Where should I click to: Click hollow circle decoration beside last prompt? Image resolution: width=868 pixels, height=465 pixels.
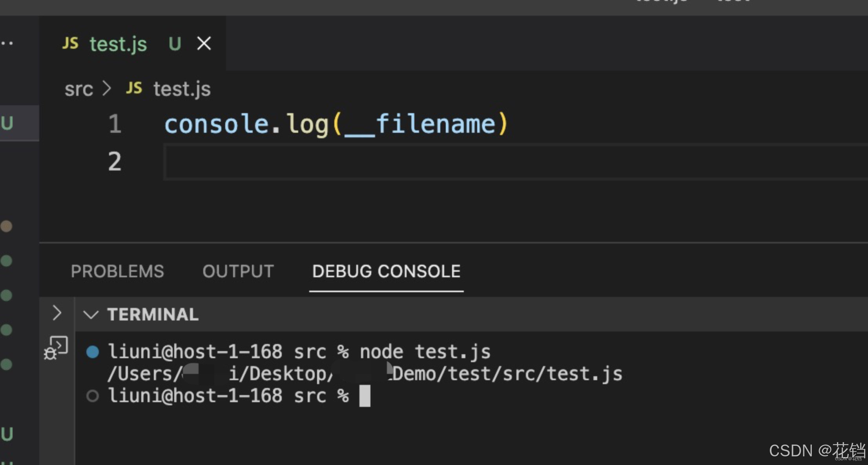coord(93,396)
